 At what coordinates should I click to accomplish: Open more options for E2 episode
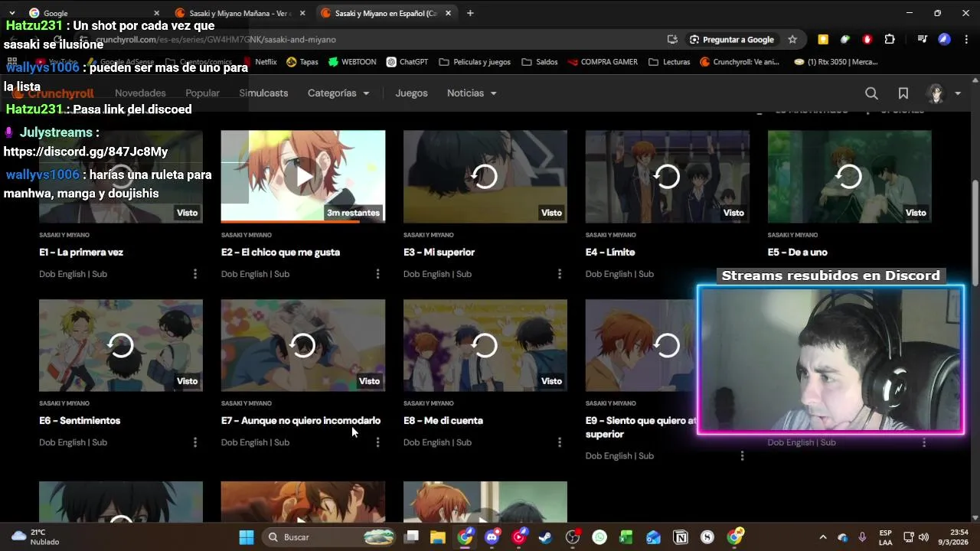[x=377, y=274]
